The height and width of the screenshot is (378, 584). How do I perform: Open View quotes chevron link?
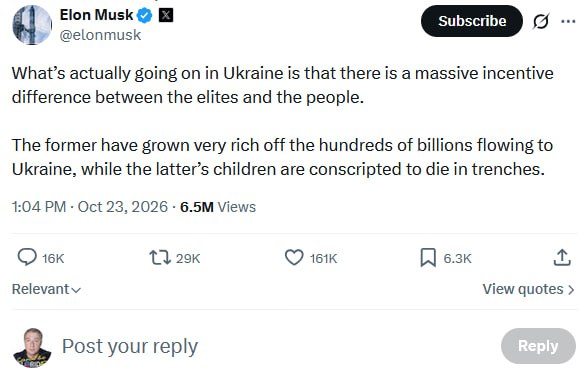tap(529, 289)
